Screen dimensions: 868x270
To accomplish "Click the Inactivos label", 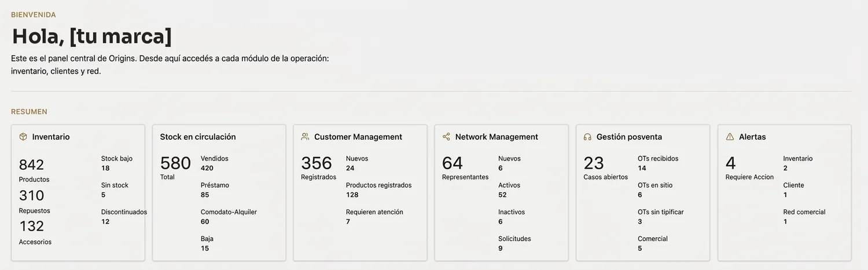I will coord(512,212).
